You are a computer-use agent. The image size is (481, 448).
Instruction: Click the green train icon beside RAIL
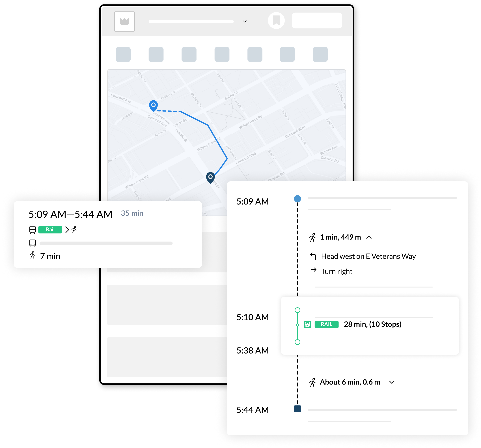(x=307, y=324)
